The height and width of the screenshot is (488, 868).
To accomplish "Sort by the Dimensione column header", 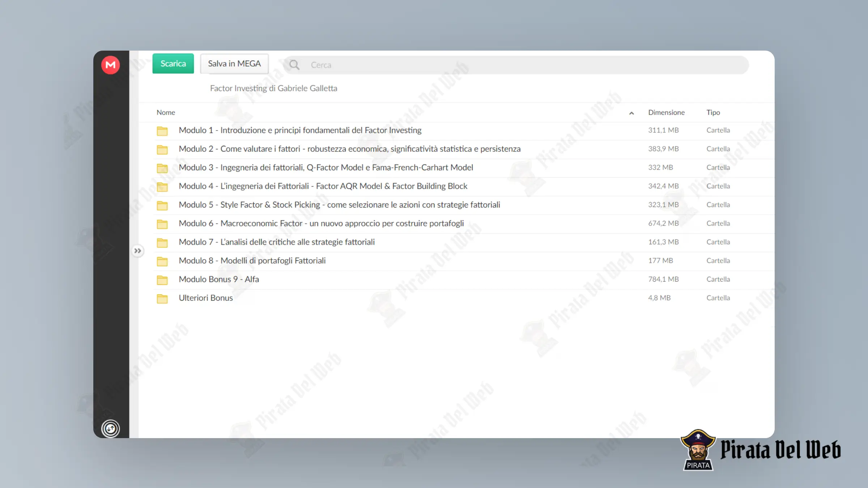I will 666,112.
